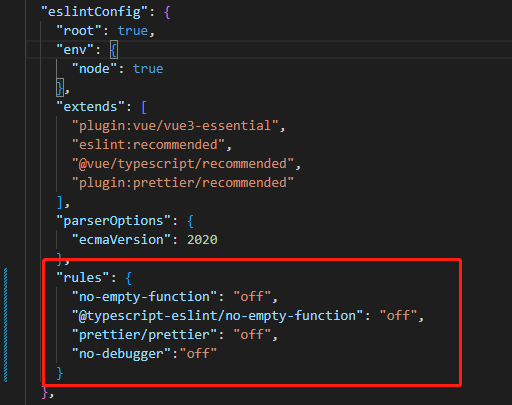Place cursor on "root" key

click(x=79, y=31)
